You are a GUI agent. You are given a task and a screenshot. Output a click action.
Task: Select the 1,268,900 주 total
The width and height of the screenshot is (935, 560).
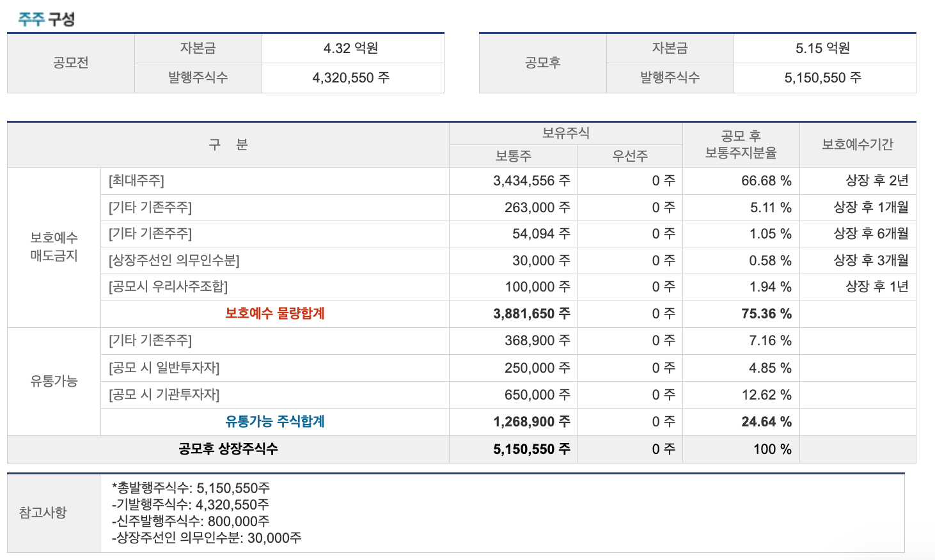[531, 422]
